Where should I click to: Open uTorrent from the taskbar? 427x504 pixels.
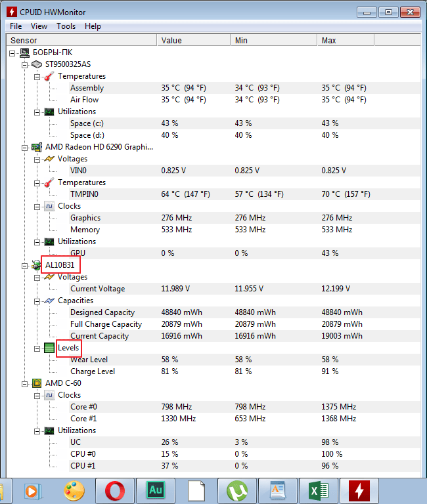point(237,491)
